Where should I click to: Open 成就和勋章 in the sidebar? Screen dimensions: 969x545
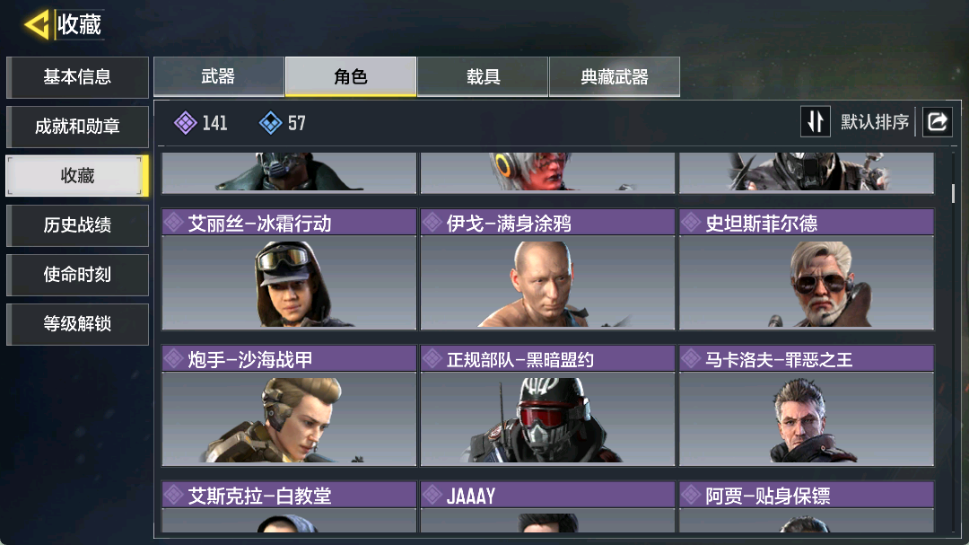coord(77,127)
